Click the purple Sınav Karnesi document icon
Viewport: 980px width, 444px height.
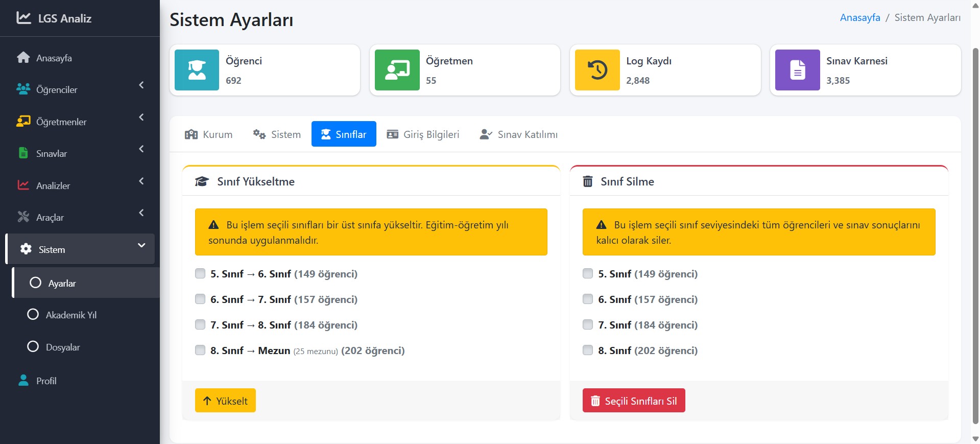[x=797, y=70]
